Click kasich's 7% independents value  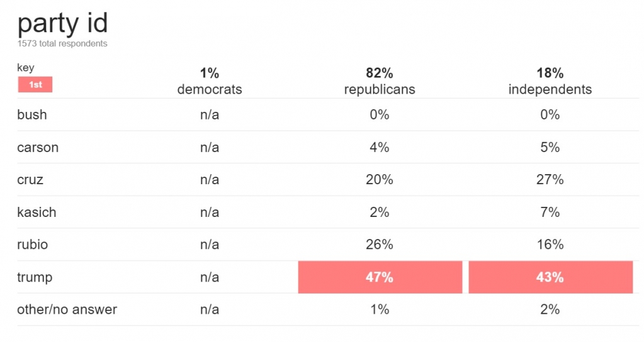pyautogui.click(x=550, y=212)
